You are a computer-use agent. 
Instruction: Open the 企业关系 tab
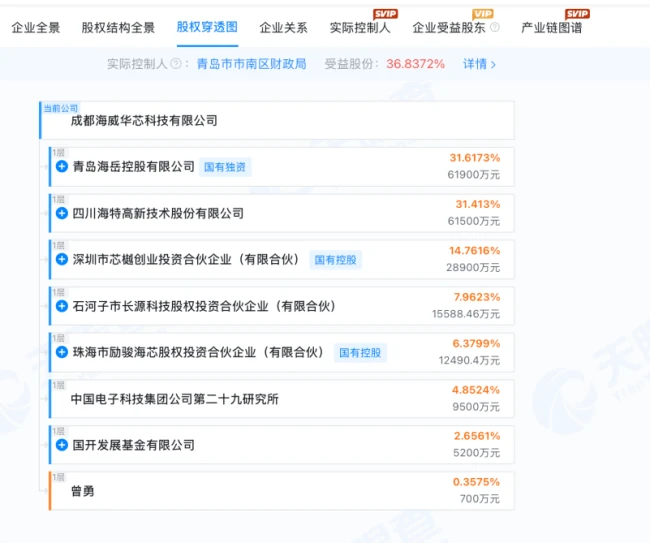(x=284, y=28)
